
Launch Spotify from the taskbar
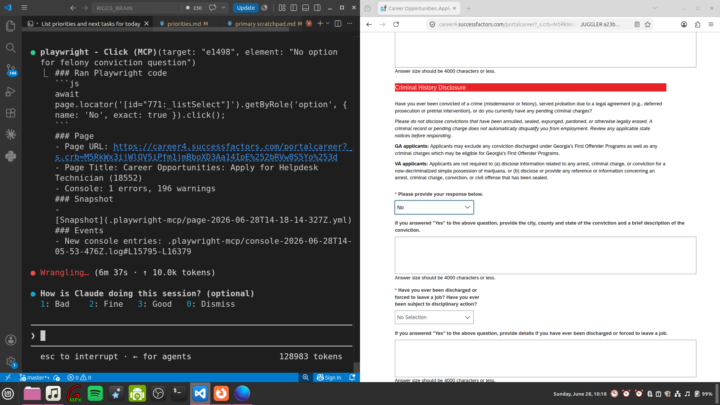pyautogui.click(x=95, y=394)
